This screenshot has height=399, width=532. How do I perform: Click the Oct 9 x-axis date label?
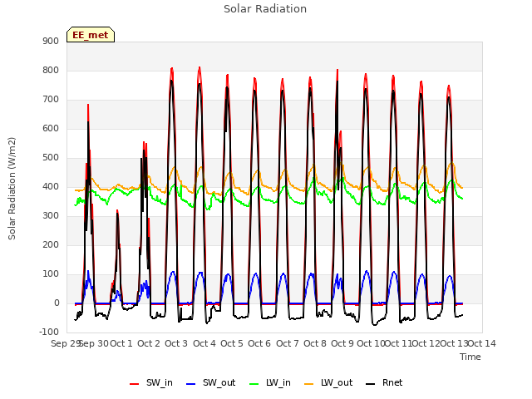click(342, 343)
